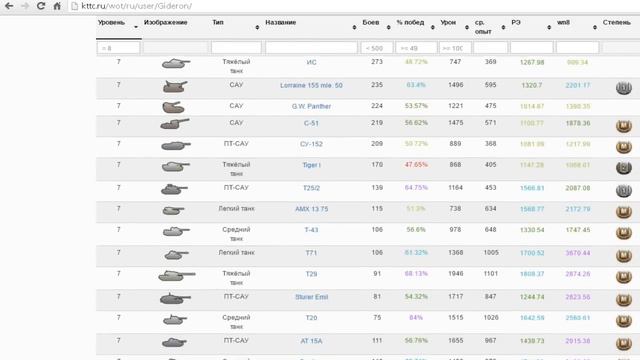The width and height of the screenshot is (640, 360).
Task: Sort table by % побед column
Action: 416,27
